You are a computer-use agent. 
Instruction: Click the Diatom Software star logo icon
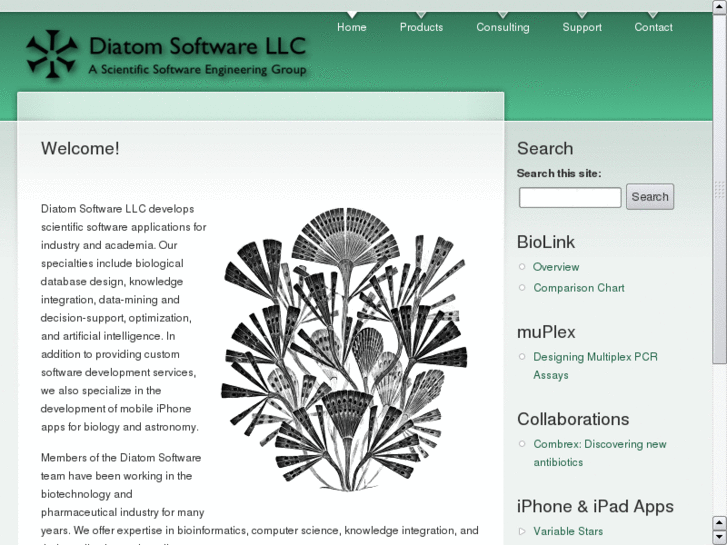pyautogui.click(x=52, y=53)
